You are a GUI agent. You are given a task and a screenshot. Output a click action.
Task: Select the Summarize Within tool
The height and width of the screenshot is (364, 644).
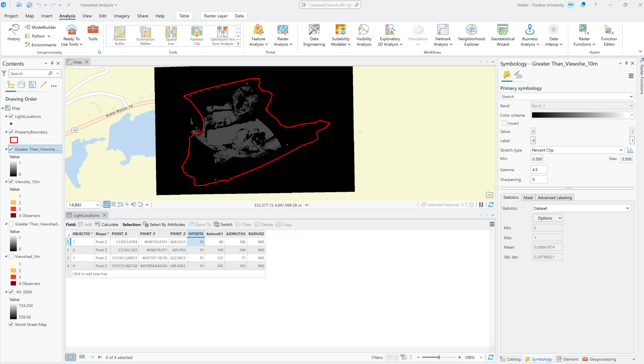[x=145, y=36]
